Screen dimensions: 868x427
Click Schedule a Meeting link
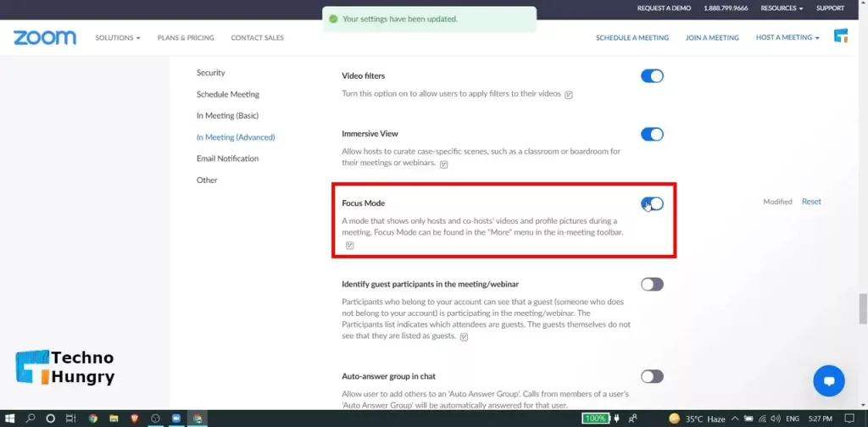pos(632,37)
